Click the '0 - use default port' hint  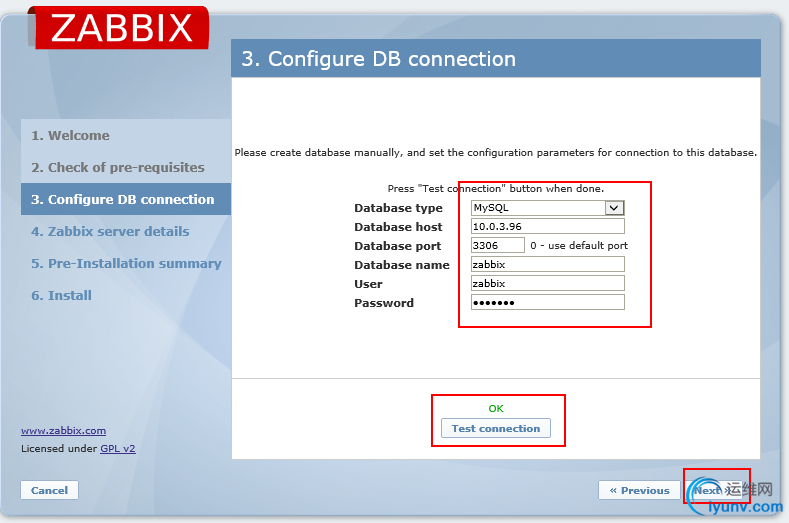(579, 246)
